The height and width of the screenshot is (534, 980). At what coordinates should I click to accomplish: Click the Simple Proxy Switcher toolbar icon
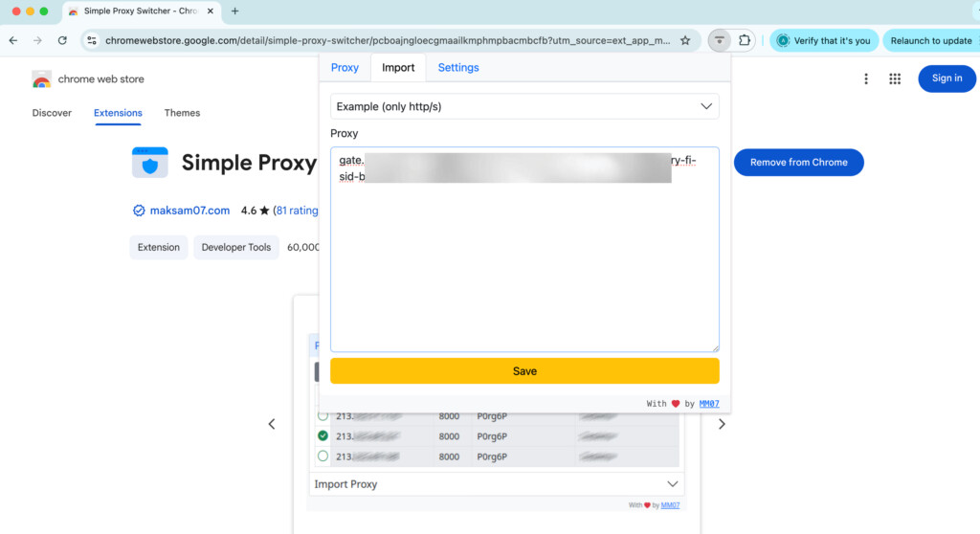pos(720,40)
